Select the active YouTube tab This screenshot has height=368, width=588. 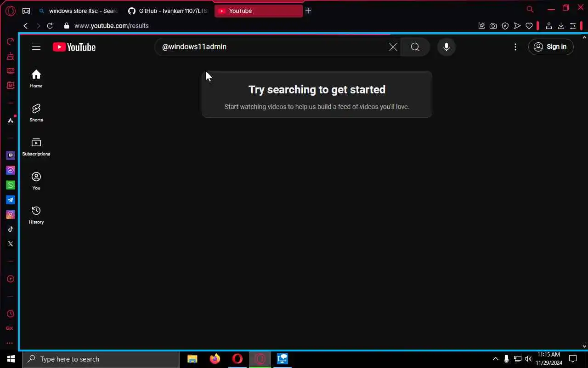pyautogui.click(x=258, y=11)
